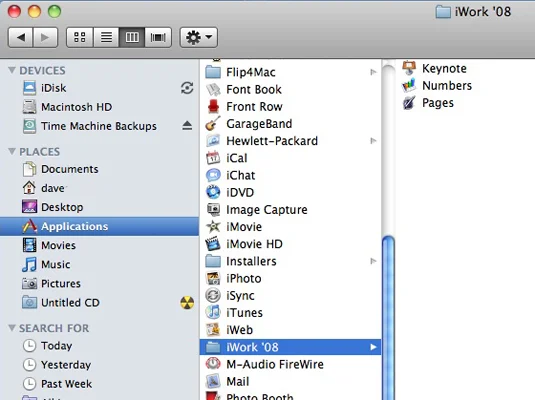
Task: Click the iTunes music note icon
Action: tap(213, 312)
